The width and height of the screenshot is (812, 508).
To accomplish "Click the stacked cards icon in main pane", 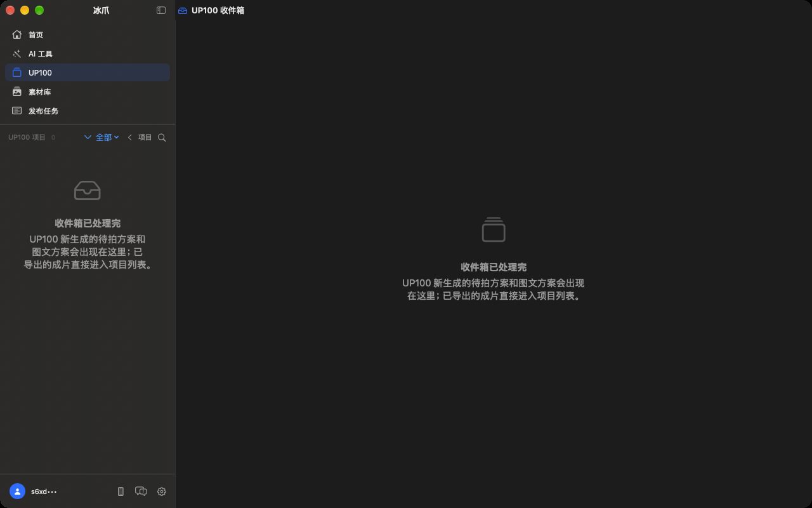I will (494, 229).
